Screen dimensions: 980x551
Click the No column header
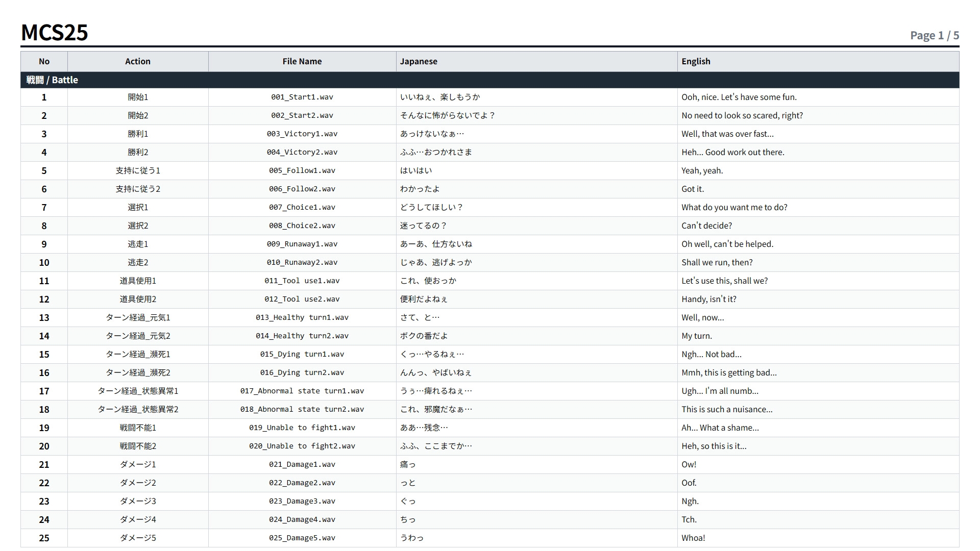44,61
